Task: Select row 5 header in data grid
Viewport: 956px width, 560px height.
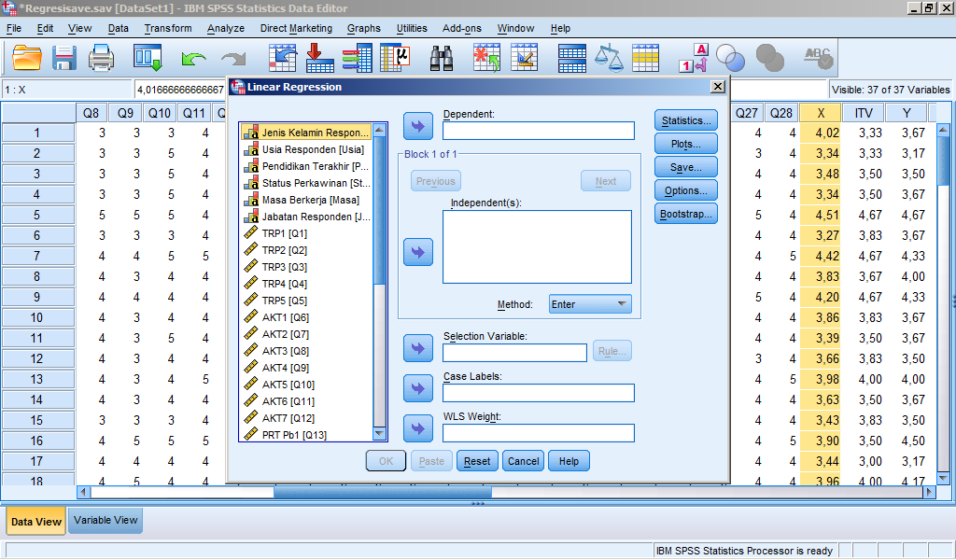Action: point(37,215)
